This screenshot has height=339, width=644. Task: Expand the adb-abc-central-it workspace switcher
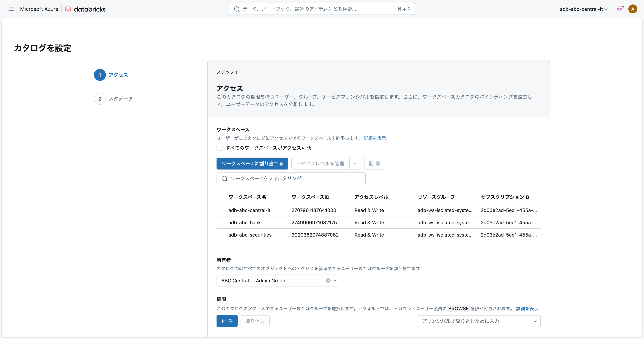coord(583,9)
